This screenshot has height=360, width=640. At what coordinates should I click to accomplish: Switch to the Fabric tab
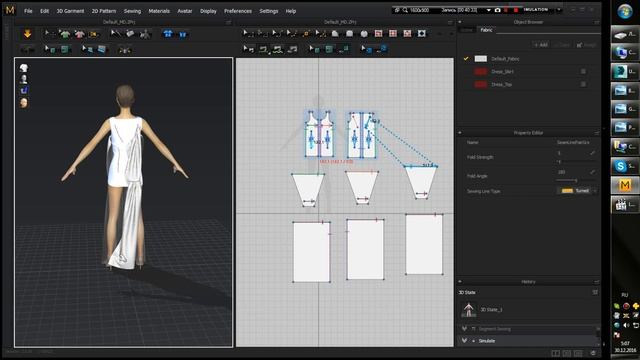[486, 30]
